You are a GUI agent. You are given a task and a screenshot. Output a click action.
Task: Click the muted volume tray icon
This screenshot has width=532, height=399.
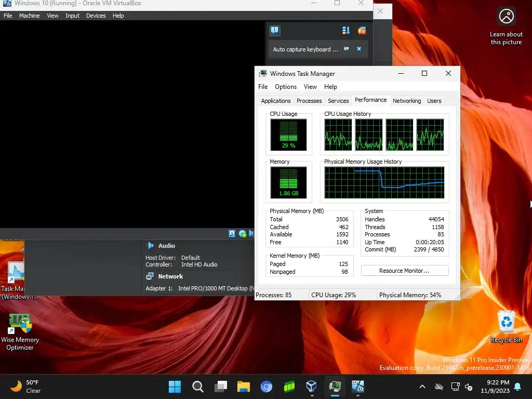click(x=469, y=387)
